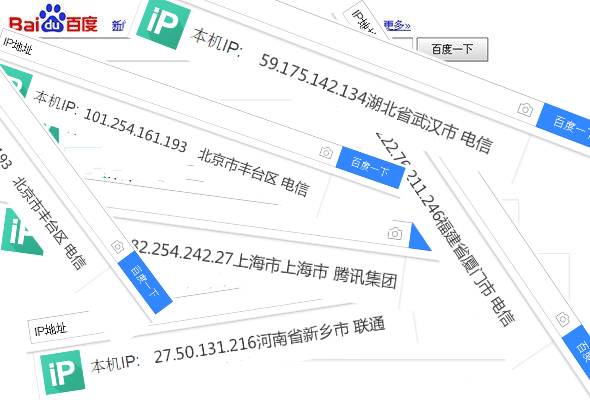This screenshot has width=590, height=400.
Task: Click blue 百度一下 button above 湖北省武汉市 电信
Action: point(564,126)
